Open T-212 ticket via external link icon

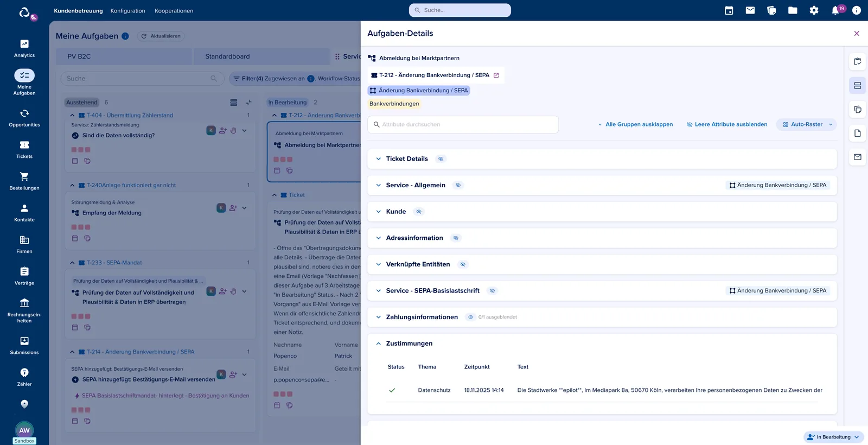496,75
